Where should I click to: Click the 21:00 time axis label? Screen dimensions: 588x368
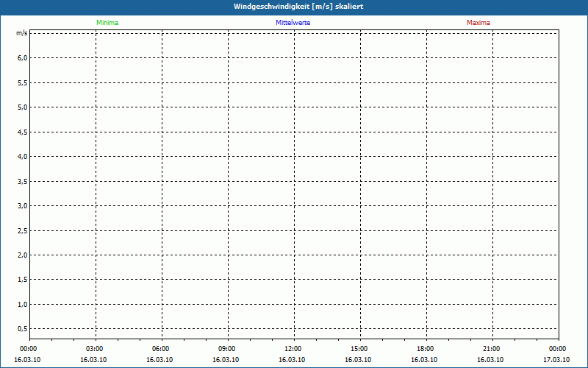click(x=492, y=349)
